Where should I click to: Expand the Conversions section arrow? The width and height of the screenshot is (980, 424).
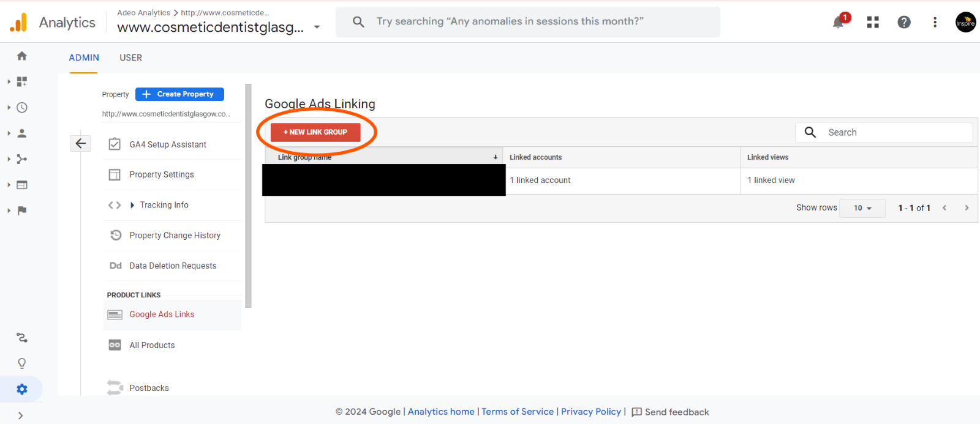click(9, 210)
